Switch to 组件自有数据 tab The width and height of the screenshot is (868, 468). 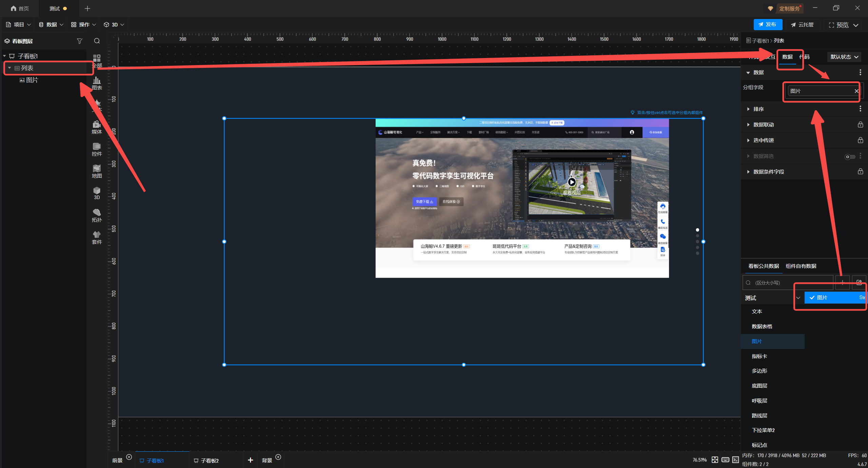pos(801,266)
